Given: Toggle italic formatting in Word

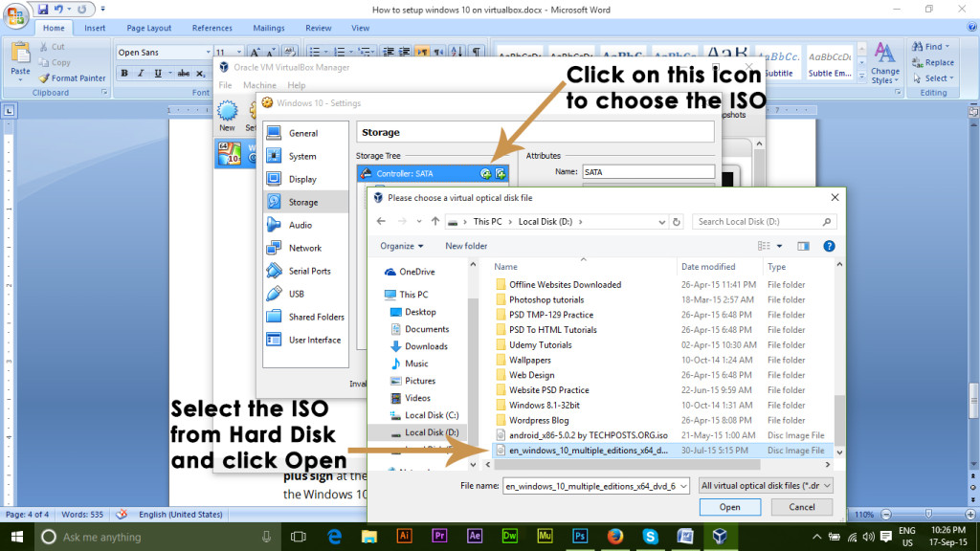Looking at the screenshot, I should (141, 73).
